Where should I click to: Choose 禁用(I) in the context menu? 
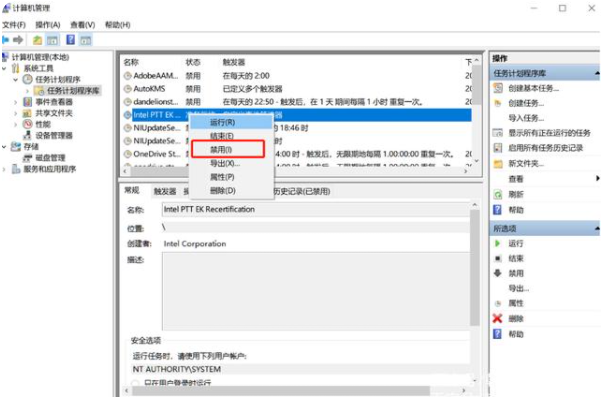[221, 149]
